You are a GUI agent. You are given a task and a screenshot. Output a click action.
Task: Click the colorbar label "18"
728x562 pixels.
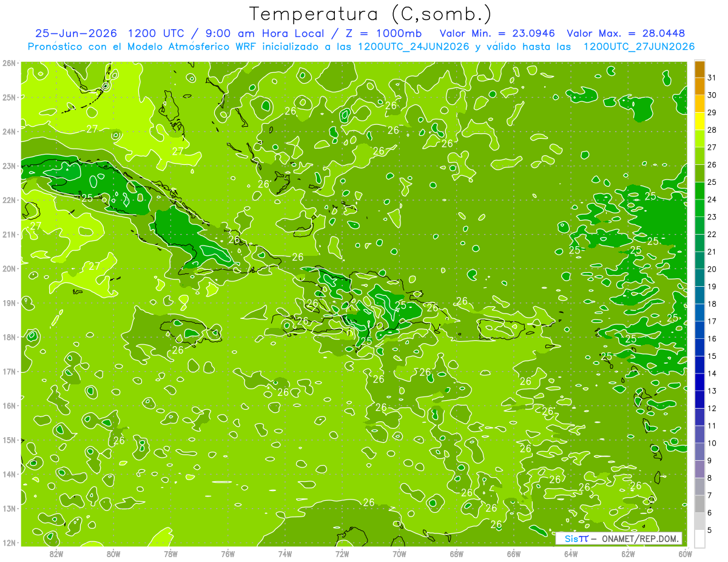pos(712,304)
